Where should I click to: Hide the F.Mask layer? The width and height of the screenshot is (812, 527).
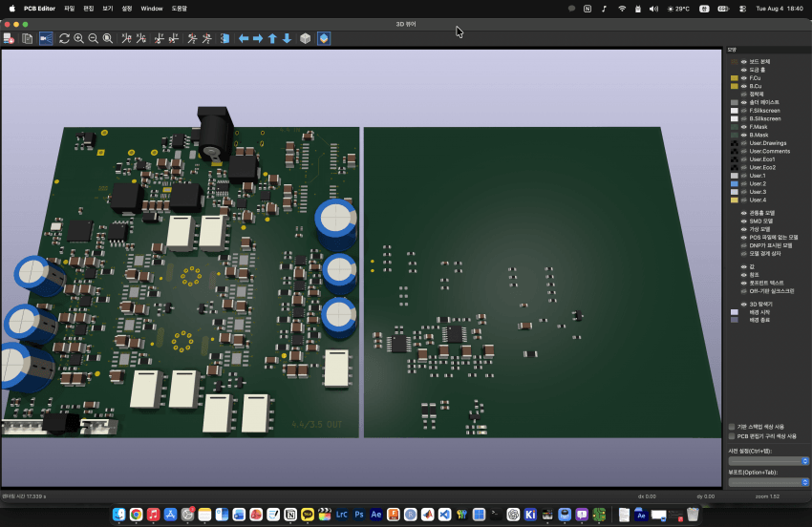[x=743, y=127]
